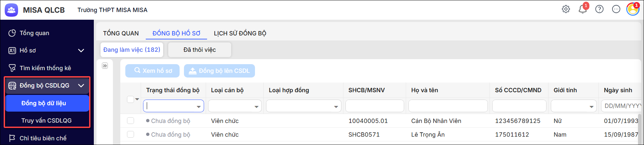Image resolution: width=644 pixels, height=145 pixels.
Task: Click the Xem hồ sơ button
Action: [152, 71]
